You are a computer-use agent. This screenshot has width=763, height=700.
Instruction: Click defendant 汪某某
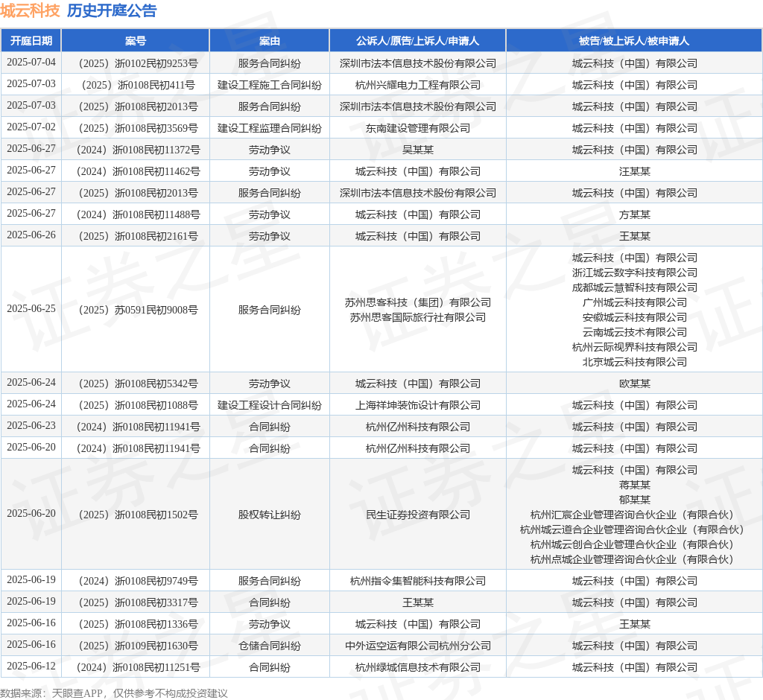[635, 172]
